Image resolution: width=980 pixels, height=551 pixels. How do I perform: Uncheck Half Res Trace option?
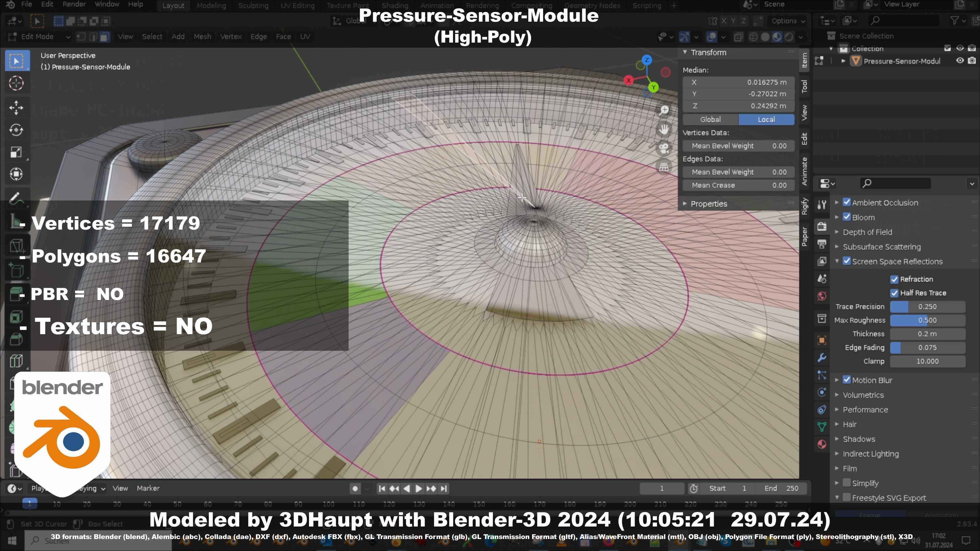(x=894, y=293)
